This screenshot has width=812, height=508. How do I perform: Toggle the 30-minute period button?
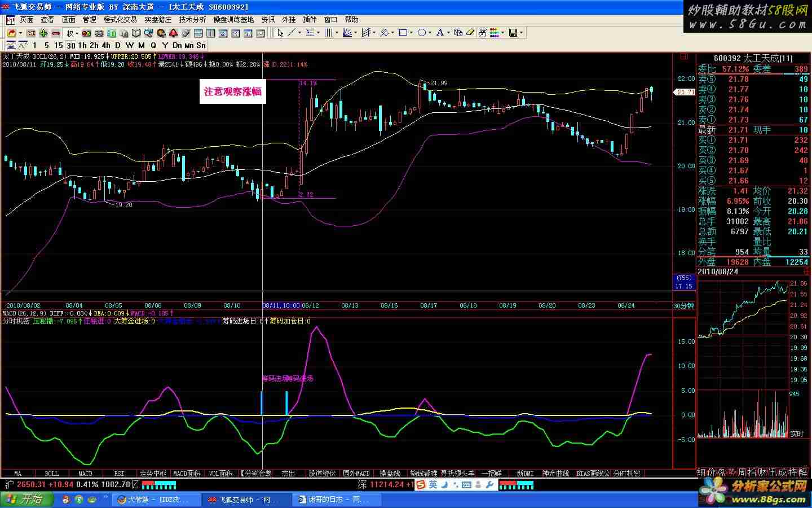coord(71,45)
